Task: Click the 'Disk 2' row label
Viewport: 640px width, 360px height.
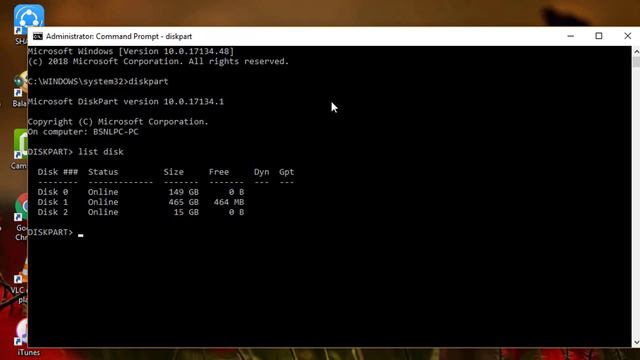Action: point(53,212)
